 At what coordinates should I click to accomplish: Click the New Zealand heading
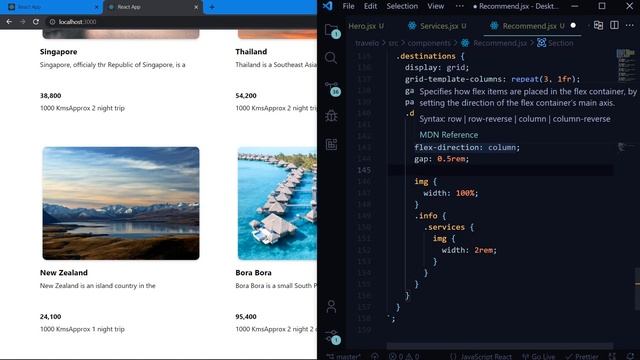pos(64,273)
